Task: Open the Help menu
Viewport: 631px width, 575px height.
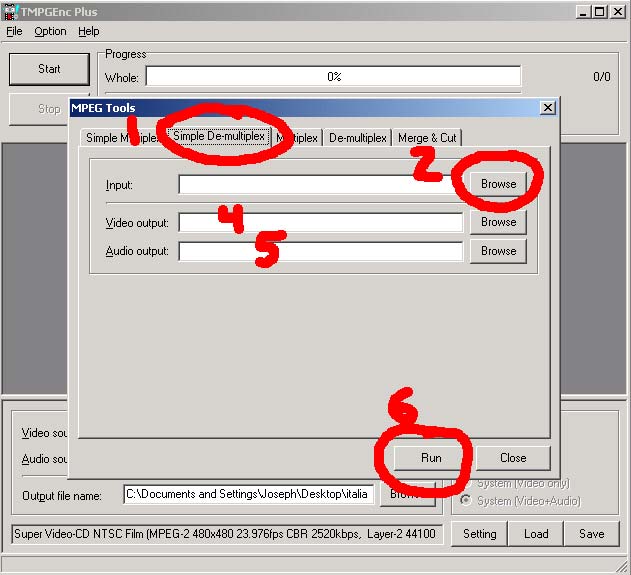Action: (x=89, y=31)
